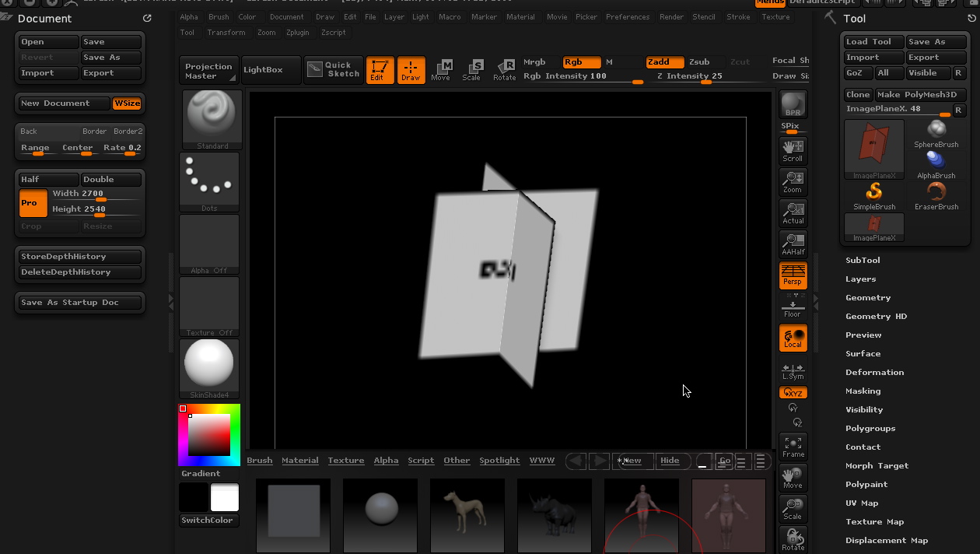Activate Edit mode button
Viewport: 980px width, 554px height.
click(380, 70)
